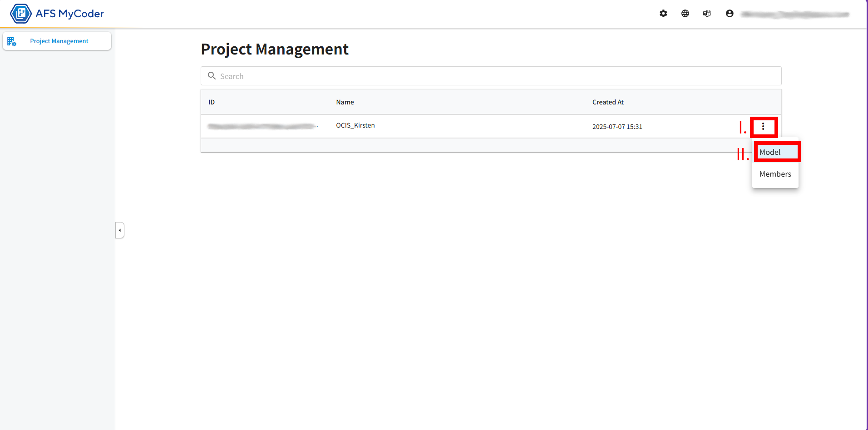Open the Microsoft Teams icon
Image resolution: width=868 pixels, height=430 pixels.
click(707, 14)
